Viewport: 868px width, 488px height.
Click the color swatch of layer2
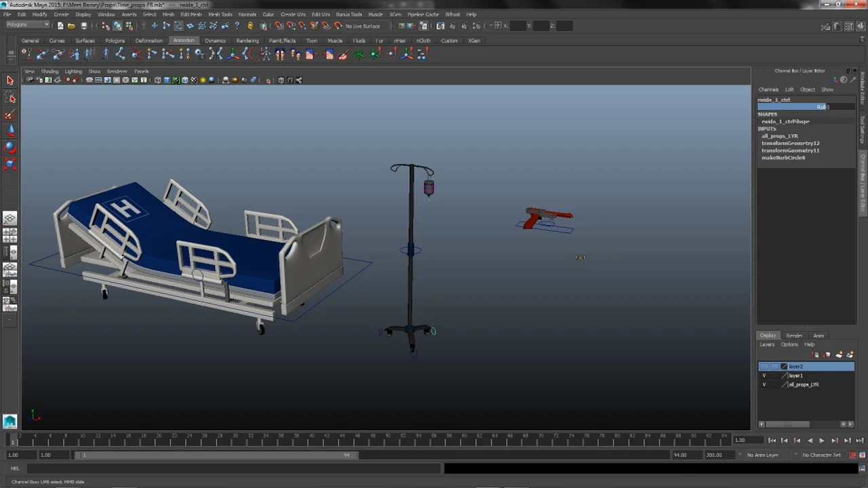(785, 367)
